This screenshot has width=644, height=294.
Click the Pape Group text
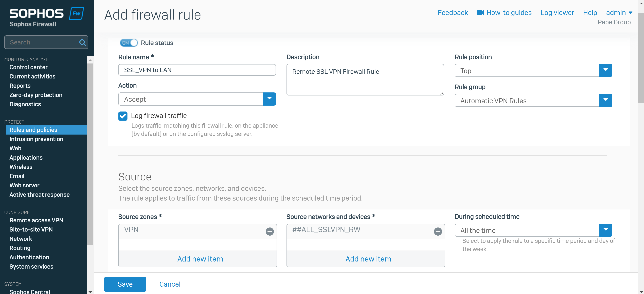pyautogui.click(x=614, y=22)
